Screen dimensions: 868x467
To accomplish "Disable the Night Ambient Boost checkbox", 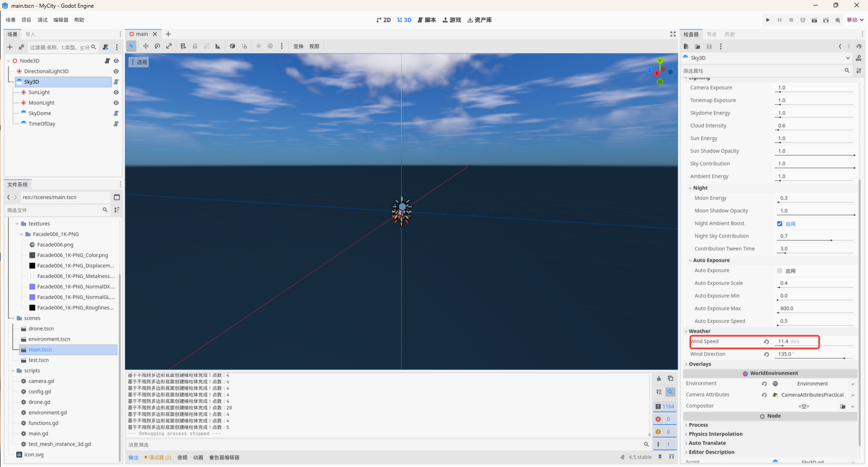I will (x=780, y=224).
